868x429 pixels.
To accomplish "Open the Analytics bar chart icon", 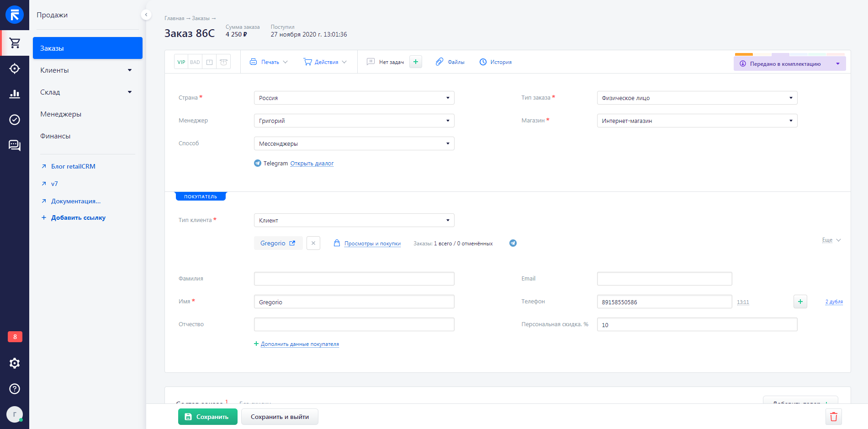I will point(15,94).
